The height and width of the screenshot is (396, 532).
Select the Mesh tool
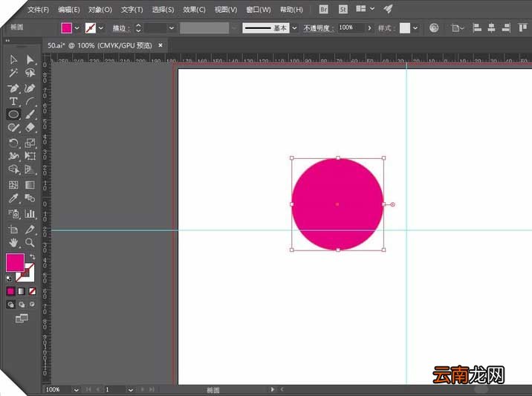[13, 185]
